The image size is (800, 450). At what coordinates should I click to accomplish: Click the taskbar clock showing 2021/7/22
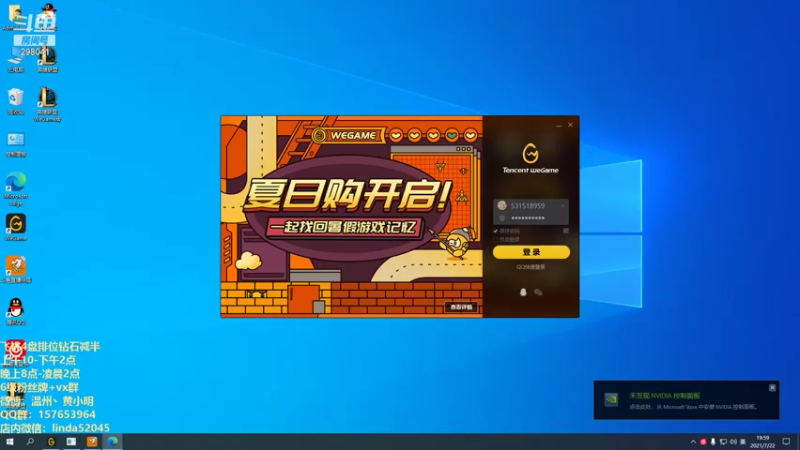763,442
